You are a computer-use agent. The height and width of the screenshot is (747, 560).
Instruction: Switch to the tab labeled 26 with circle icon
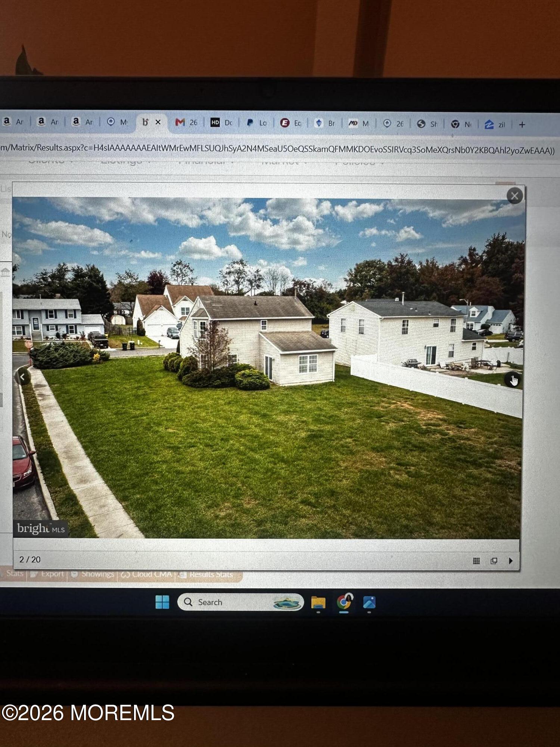[x=393, y=124]
